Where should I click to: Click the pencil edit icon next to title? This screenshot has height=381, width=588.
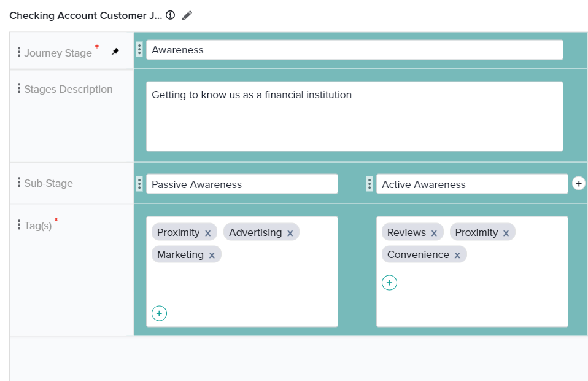pyautogui.click(x=187, y=15)
